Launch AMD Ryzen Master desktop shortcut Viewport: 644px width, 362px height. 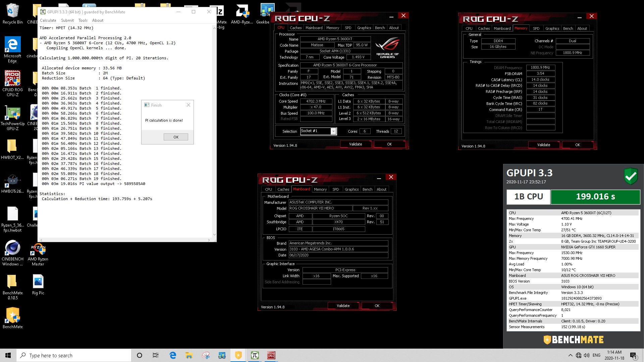(x=38, y=254)
